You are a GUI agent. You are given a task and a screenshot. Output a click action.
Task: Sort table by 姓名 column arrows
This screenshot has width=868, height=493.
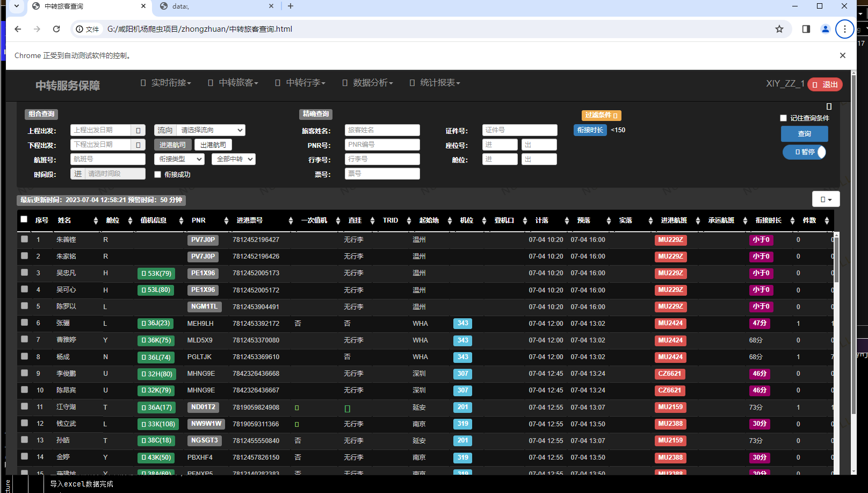tap(96, 220)
